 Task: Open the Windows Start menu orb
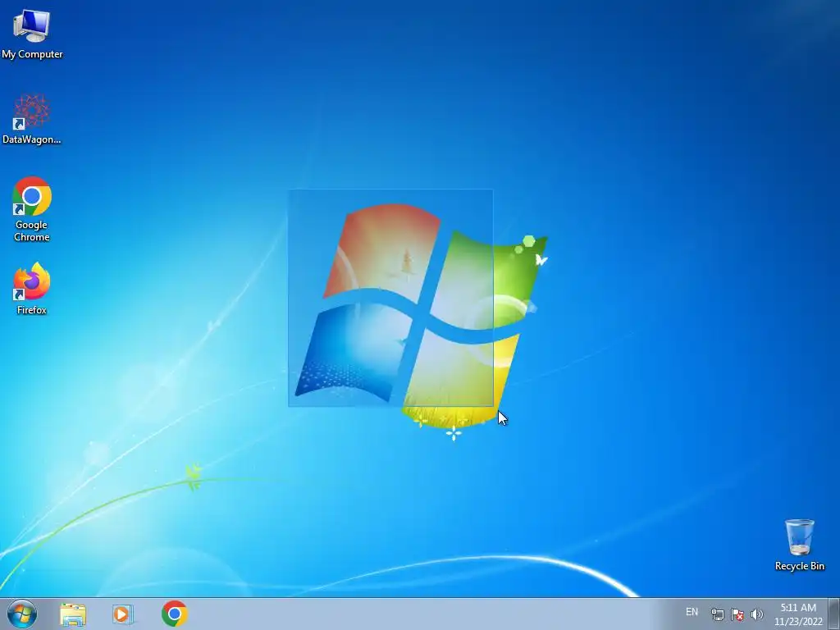pyautogui.click(x=22, y=614)
